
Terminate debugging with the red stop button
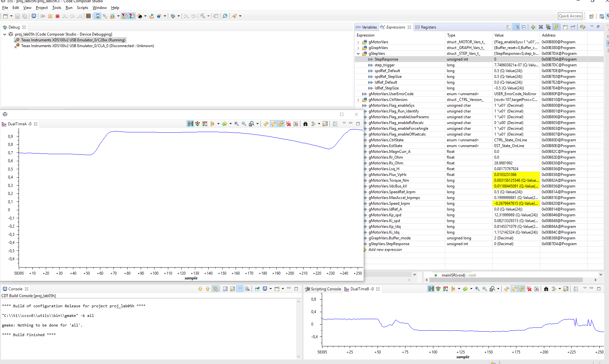click(58, 16)
